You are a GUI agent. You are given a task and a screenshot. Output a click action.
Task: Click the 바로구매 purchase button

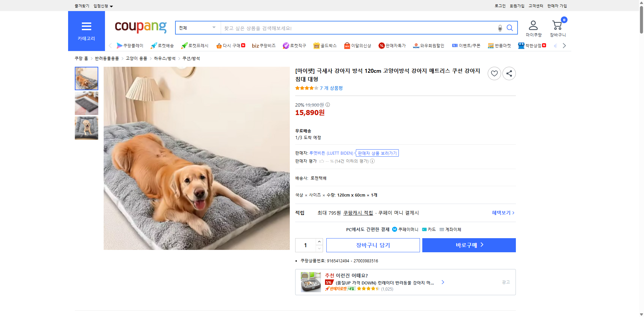tap(469, 245)
